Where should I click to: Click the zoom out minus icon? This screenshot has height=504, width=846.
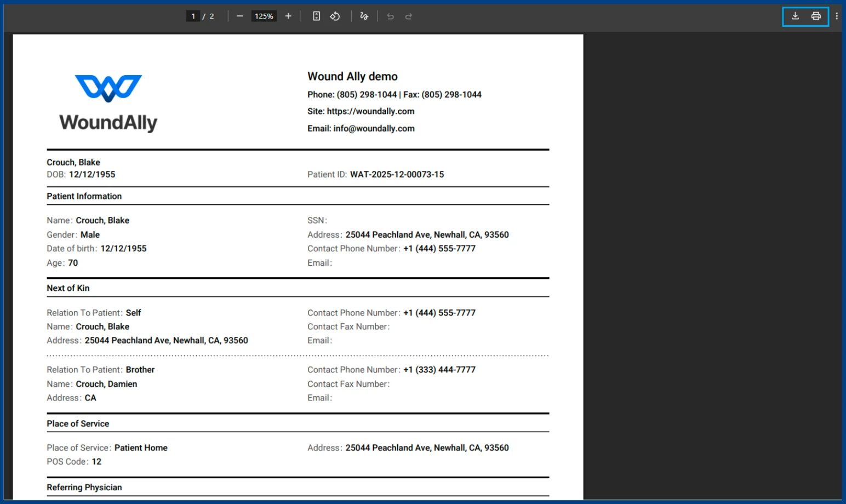[239, 16]
